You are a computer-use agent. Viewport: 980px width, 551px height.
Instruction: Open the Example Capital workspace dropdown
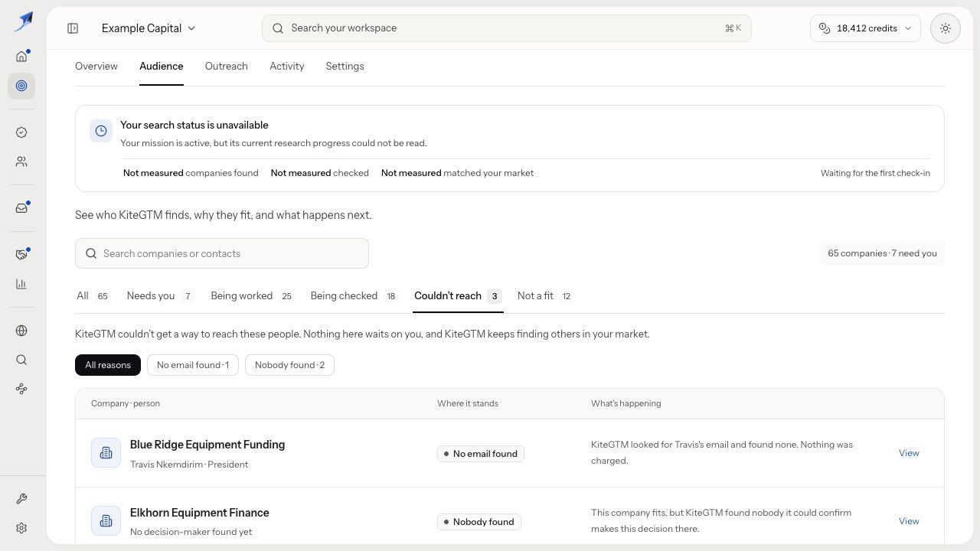pos(149,28)
